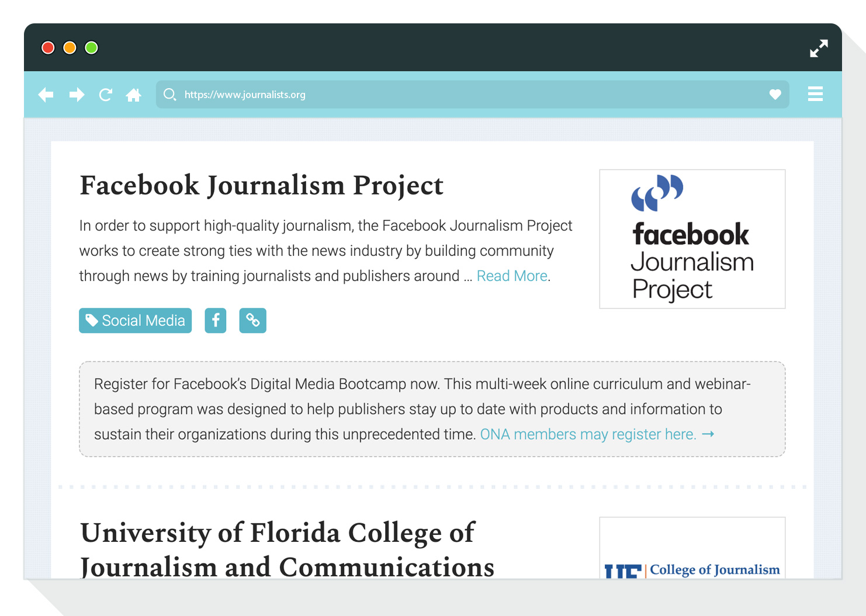Open the home page icon
The image size is (866, 616).
134,95
